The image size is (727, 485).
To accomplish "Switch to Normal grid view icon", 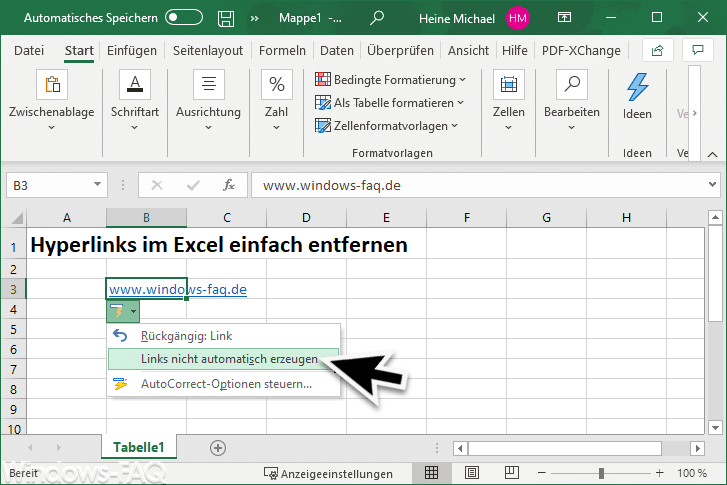I will pos(431,472).
